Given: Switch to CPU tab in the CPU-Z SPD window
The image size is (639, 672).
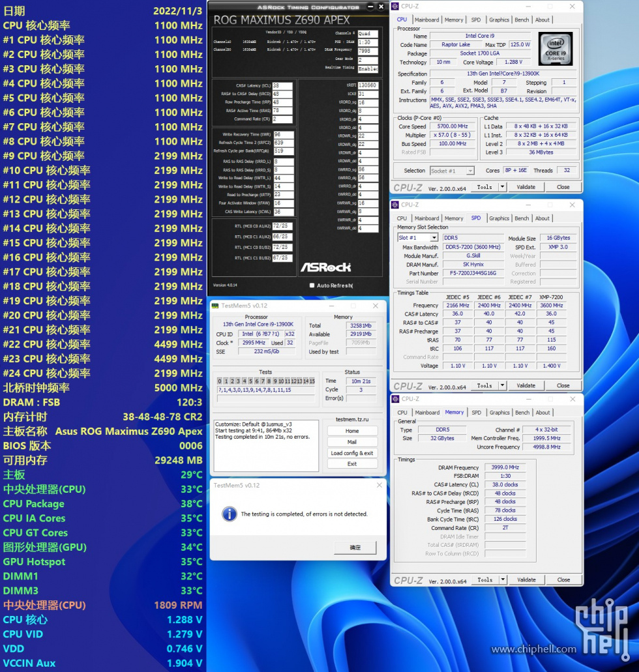Looking at the screenshot, I should pos(402,218).
